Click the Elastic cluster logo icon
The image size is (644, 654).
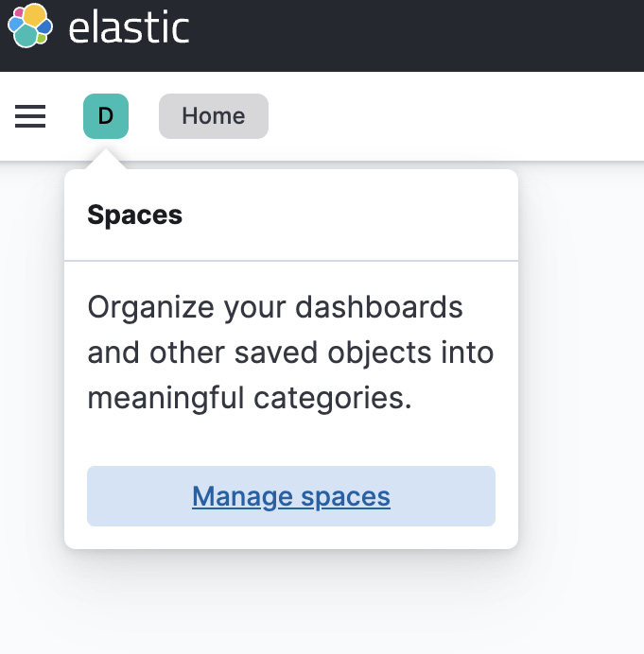point(30,26)
